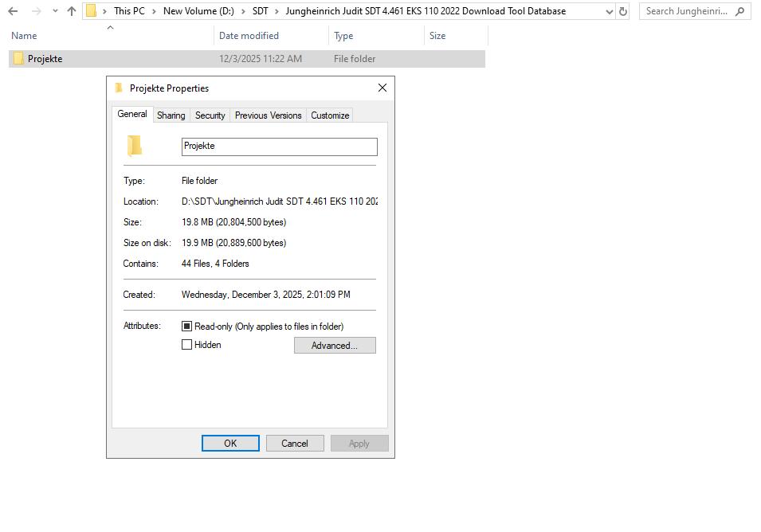Click the Jungheinrich Judit SDT breadcrumb
This screenshot has height=532, width=761.
pos(426,11)
